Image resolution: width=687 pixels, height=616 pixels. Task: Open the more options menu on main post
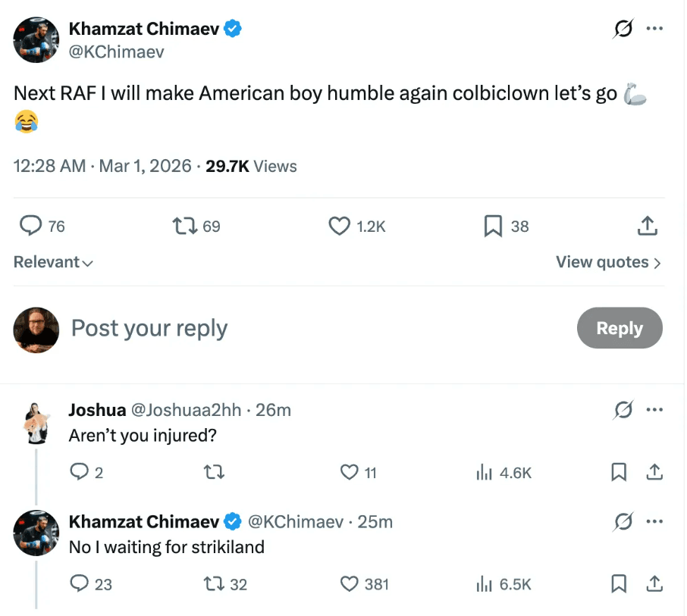(x=654, y=29)
